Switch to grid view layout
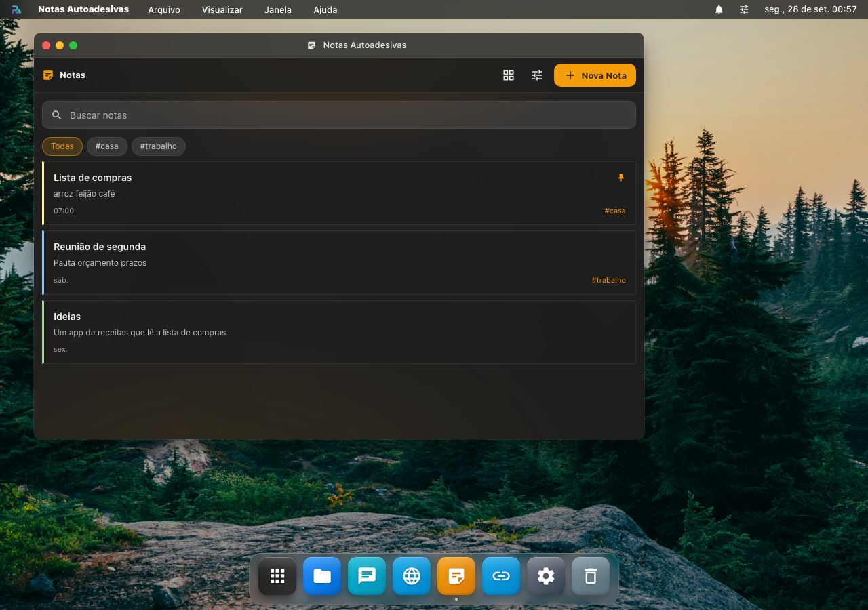The height and width of the screenshot is (610, 868). 509,75
